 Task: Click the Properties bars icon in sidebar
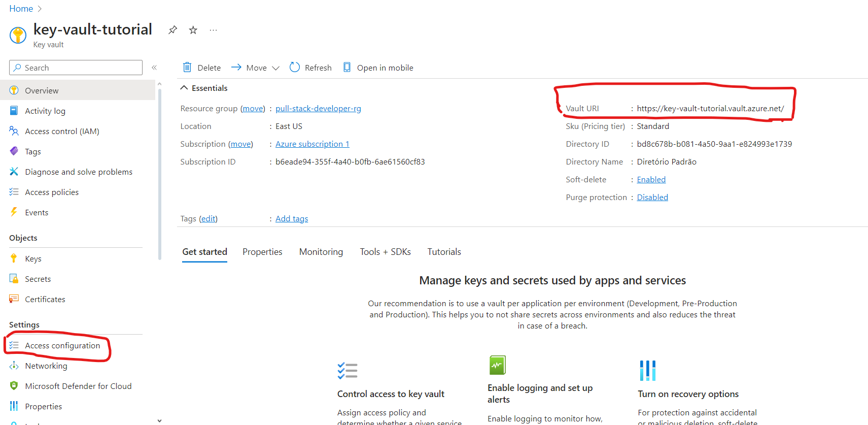(14, 406)
